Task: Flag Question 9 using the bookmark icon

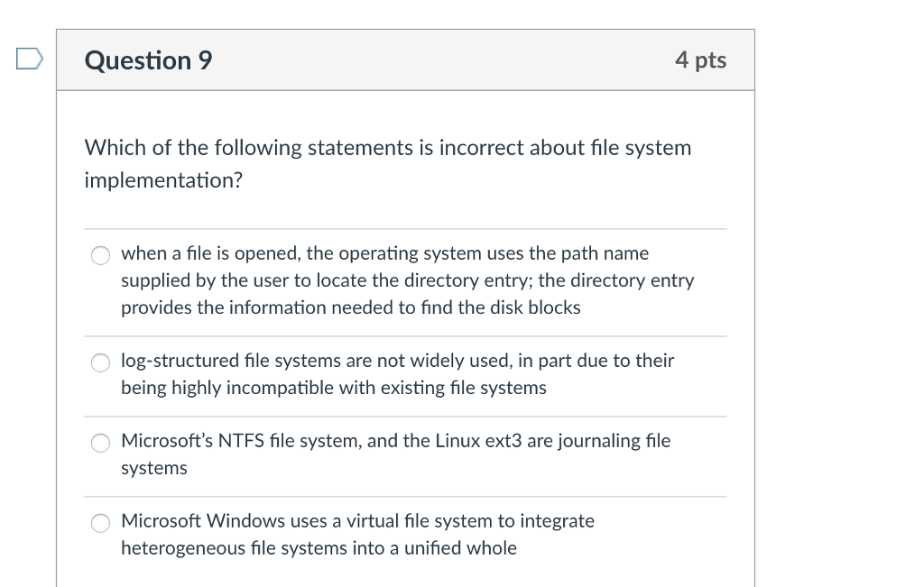Action: 30,59
